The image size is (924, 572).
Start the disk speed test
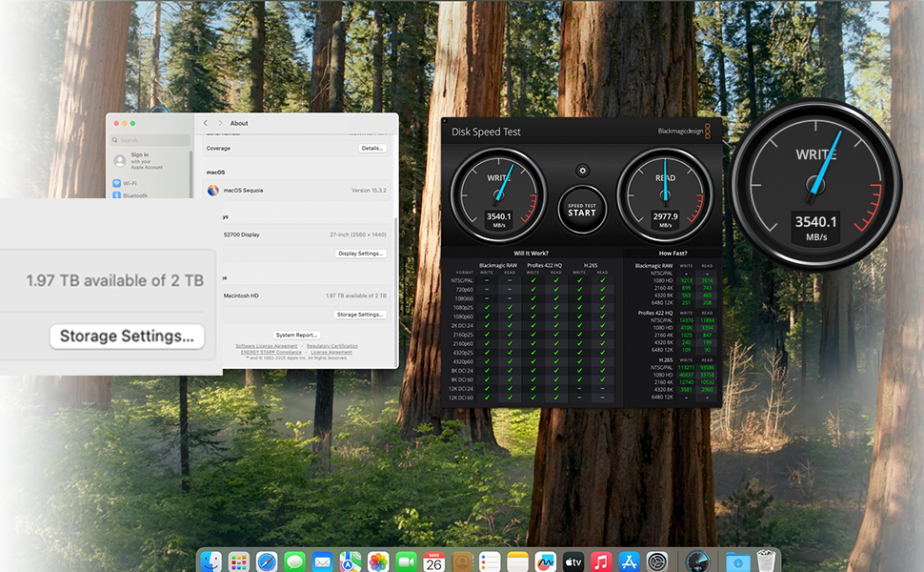pos(582,208)
